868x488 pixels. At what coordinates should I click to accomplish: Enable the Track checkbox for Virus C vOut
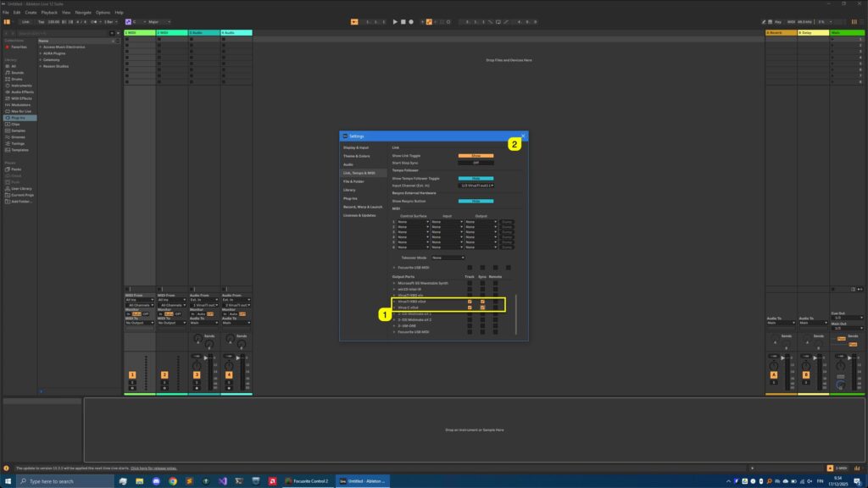[469, 308]
